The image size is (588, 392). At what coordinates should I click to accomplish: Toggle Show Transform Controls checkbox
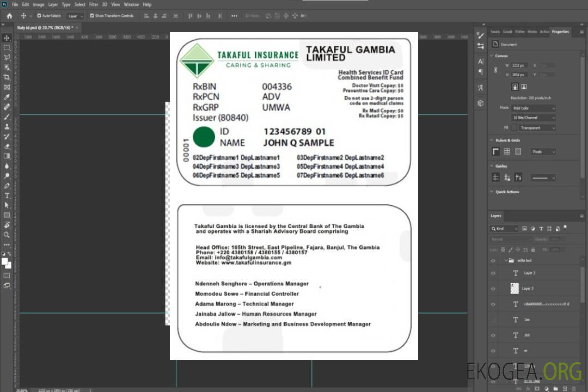[92, 16]
